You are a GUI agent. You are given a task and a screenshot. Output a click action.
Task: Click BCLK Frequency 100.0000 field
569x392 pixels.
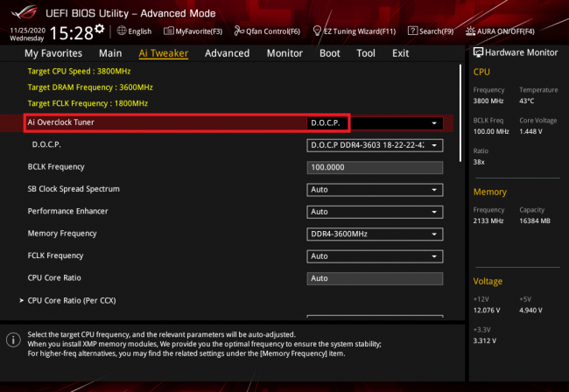375,167
